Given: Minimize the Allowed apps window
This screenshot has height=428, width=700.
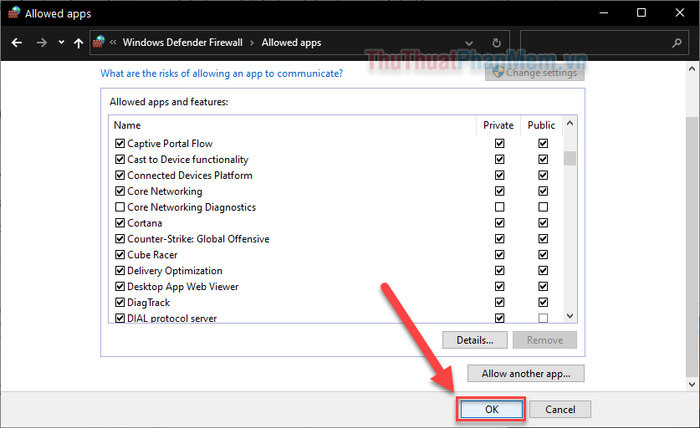Looking at the screenshot, I should click(x=604, y=13).
